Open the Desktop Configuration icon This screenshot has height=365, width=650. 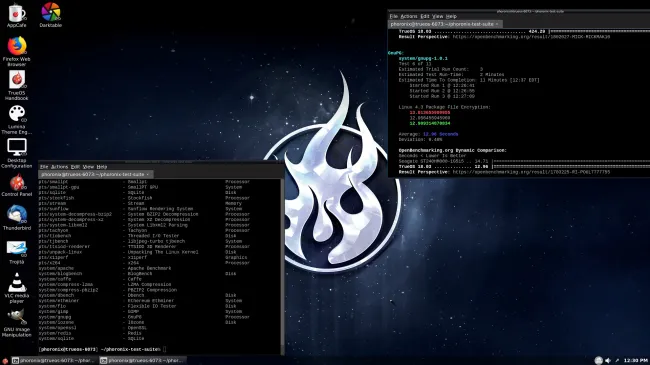pos(17,153)
